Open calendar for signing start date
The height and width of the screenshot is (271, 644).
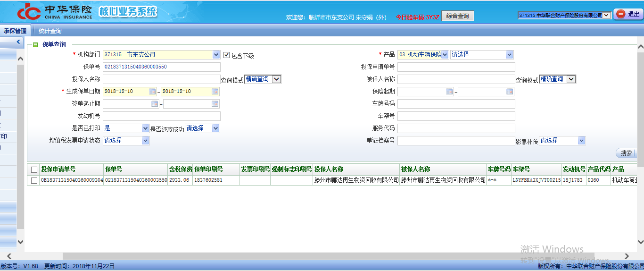(x=155, y=104)
